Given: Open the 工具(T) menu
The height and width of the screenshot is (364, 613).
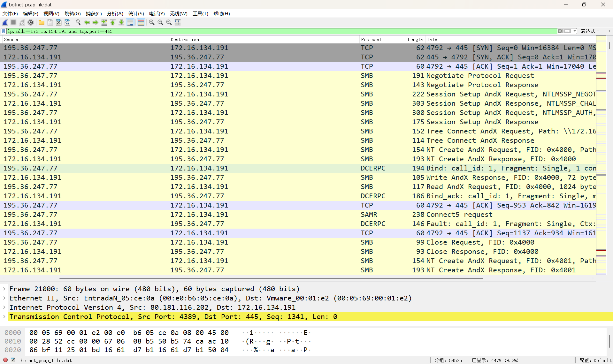Looking at the screenshot, I should [x=200, y=13].
